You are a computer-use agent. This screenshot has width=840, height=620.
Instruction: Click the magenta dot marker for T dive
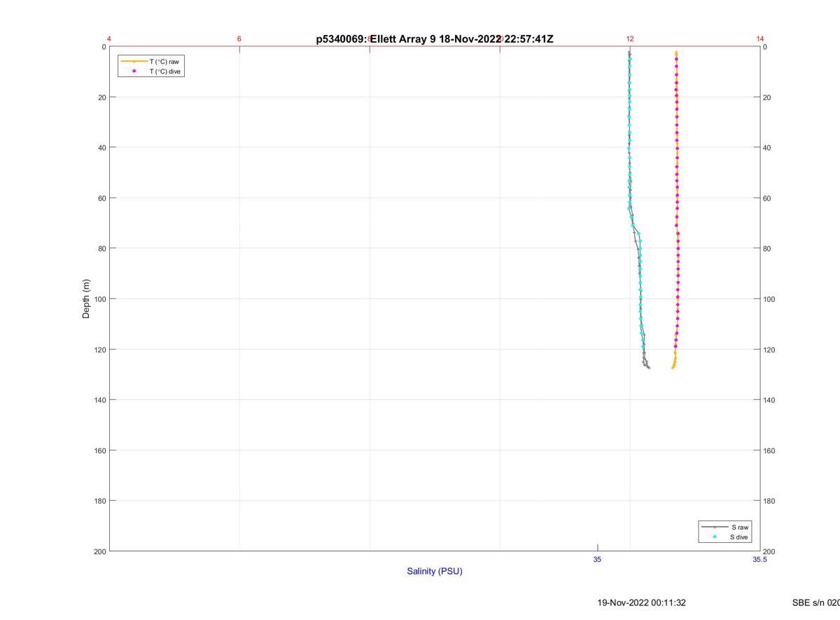tap(134, 71)
